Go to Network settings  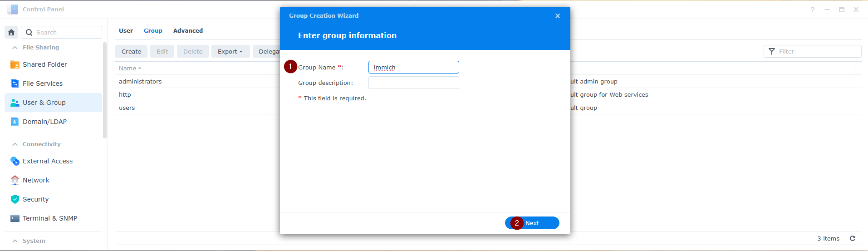[36, 180]
